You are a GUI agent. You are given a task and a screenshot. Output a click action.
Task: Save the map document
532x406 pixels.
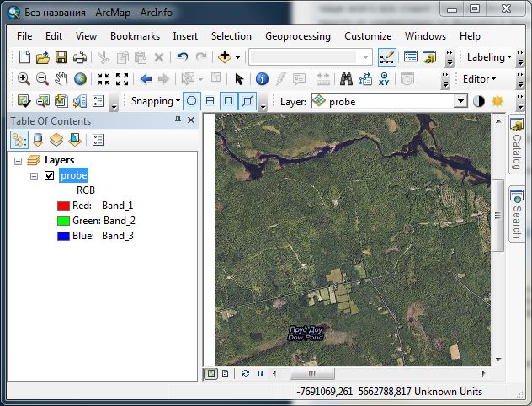coord(61,57)
